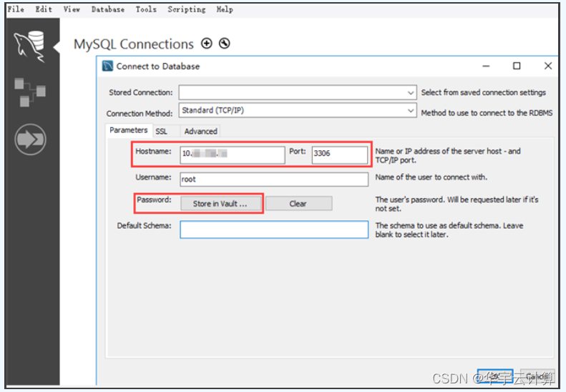Open the View menu
The height and width of the screenshot is (392, 566).
[72, 9]
